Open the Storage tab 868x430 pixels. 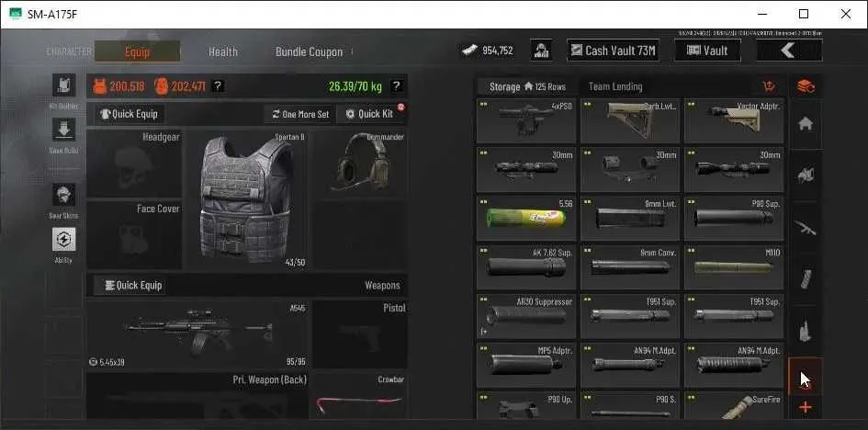527,86
